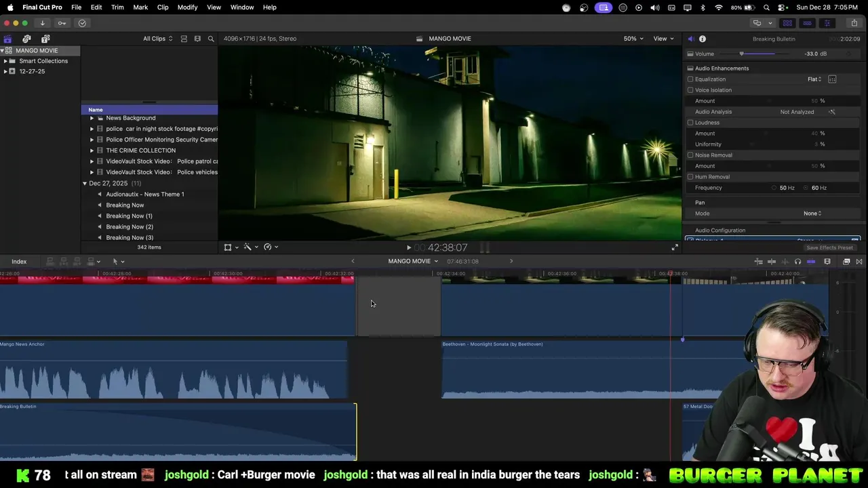The image size is (868, 488).
Task: Open the Trim menu
Action: (x=117, y=7)
